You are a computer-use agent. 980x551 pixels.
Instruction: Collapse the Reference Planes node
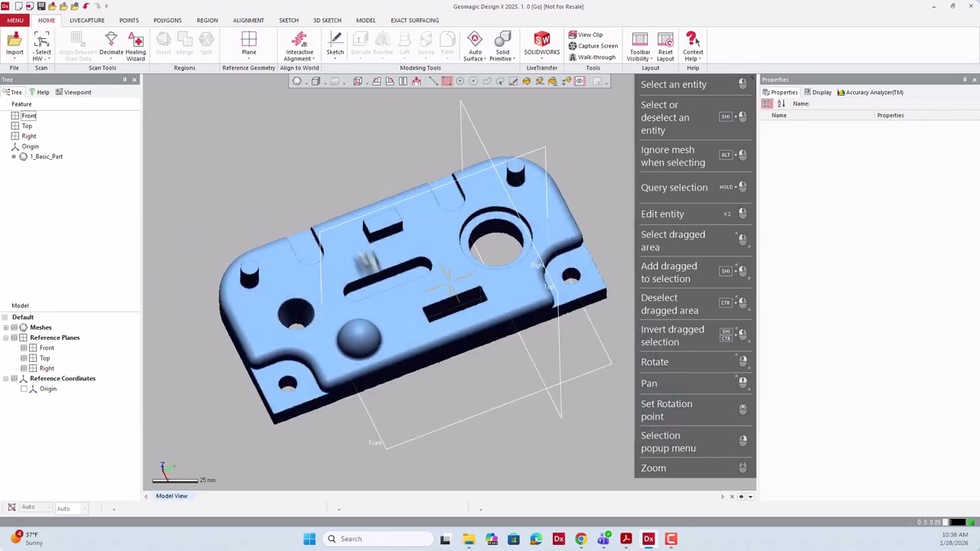tap(5, 337)
